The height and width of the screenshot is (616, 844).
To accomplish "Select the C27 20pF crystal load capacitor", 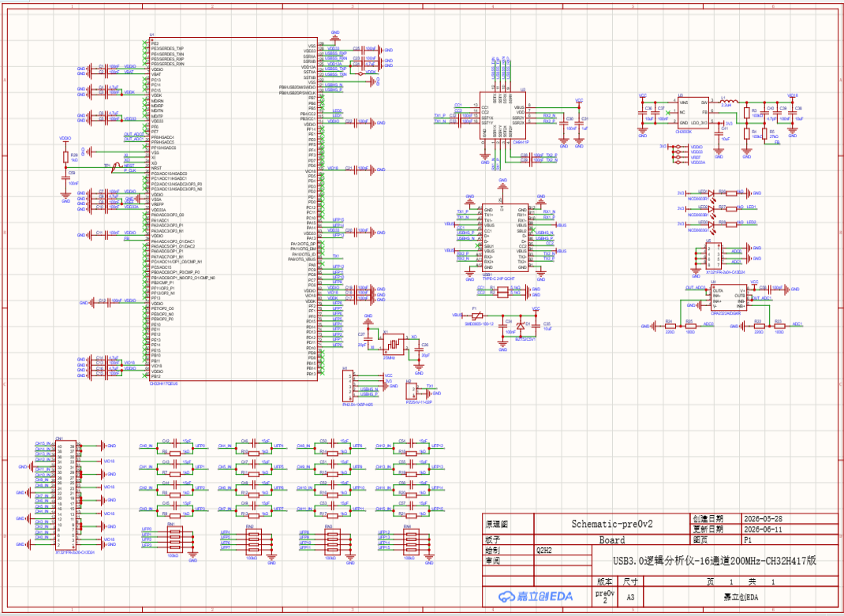I will (368, 338).
